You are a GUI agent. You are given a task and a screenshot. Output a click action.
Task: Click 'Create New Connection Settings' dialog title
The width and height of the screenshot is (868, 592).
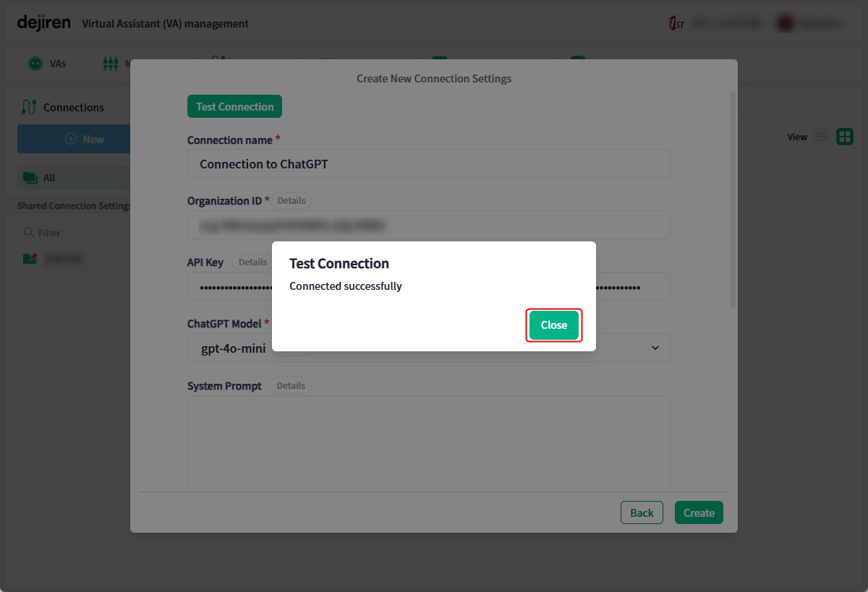tap(434, 78)
